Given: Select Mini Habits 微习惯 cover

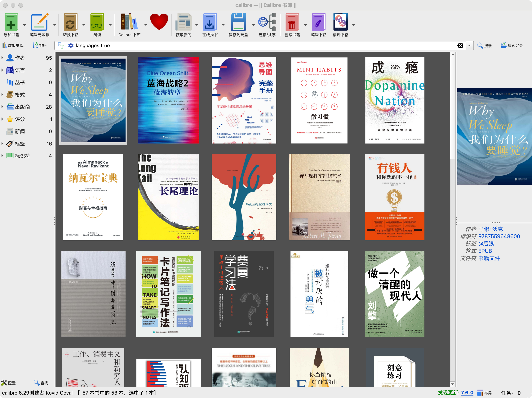Looking at the screenshot, I should pyautogui.click(x=319, y=100).
